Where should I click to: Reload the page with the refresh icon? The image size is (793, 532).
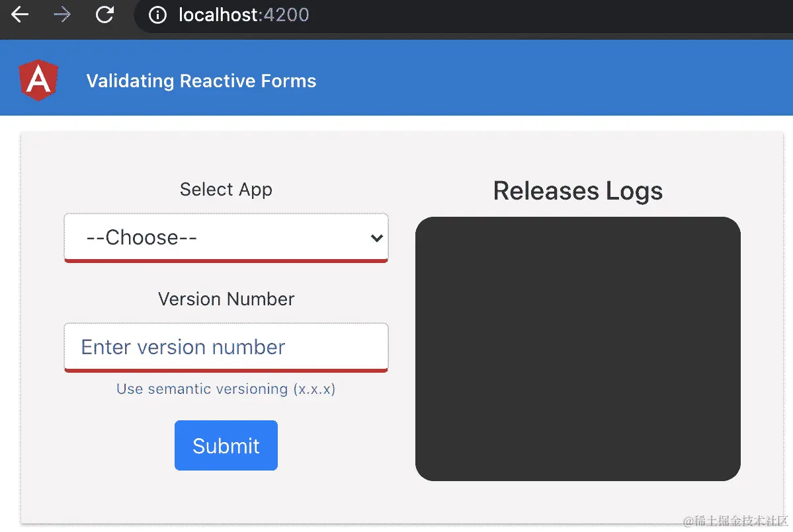[x=104, y=14]
